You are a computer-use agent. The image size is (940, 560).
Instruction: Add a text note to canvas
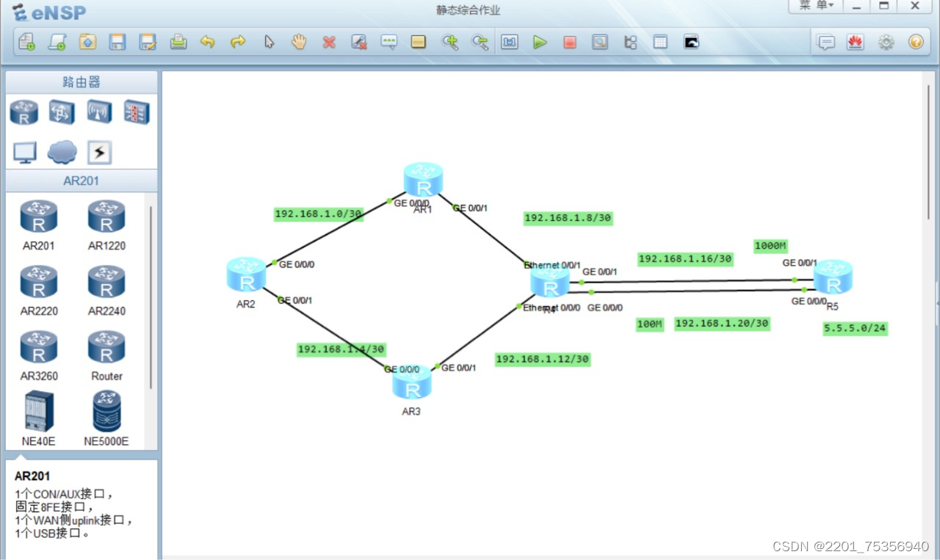(x=389, y=42)
